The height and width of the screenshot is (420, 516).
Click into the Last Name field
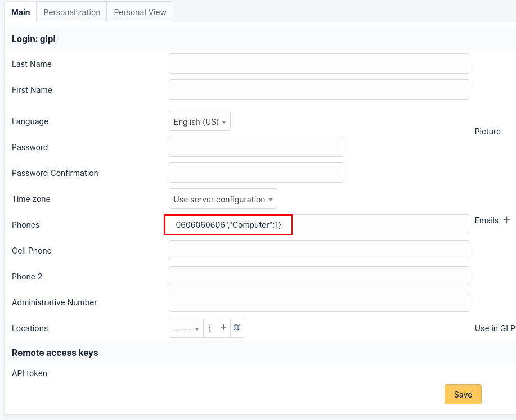[x=318, y=64]
